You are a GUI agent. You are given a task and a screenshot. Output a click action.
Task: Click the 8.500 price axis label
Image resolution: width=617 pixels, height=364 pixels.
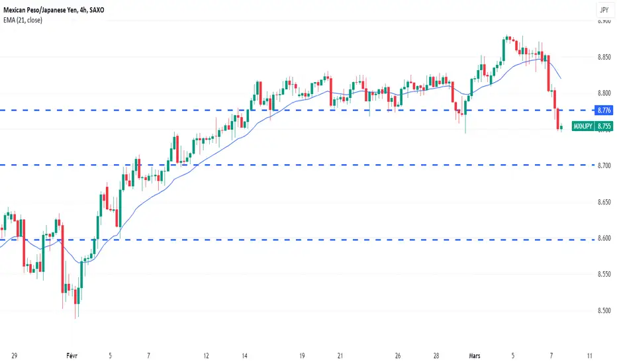604,310
